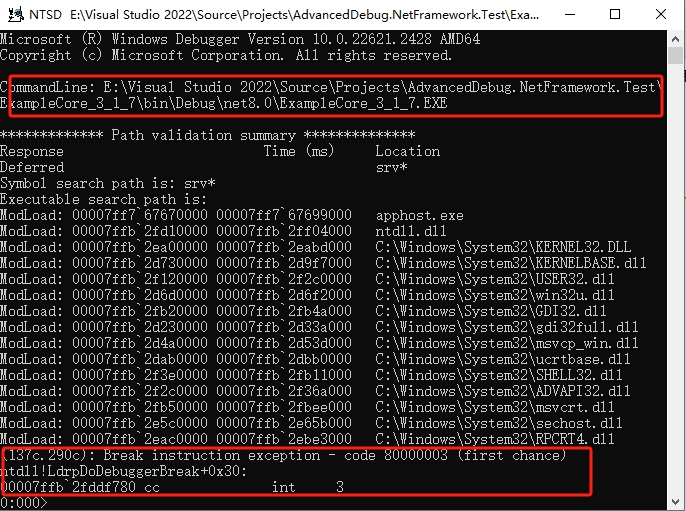Click the ucrtbase.dll module path
Viewport: 686px width, 511px height.
[503, 359]
